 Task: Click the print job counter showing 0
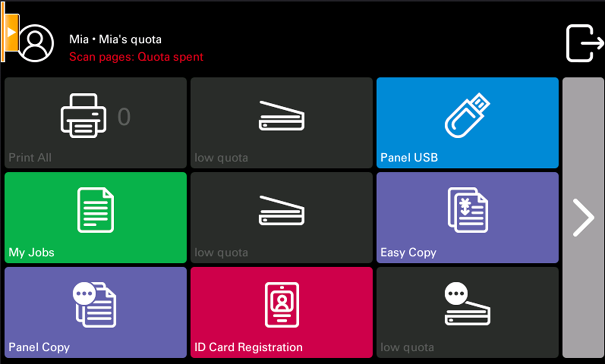124,117
